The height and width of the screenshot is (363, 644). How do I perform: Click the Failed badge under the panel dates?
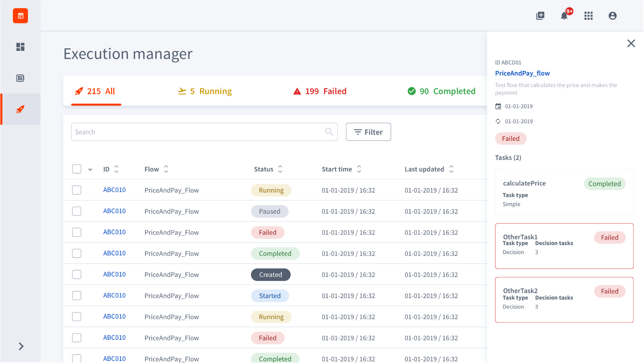[511, 138]
